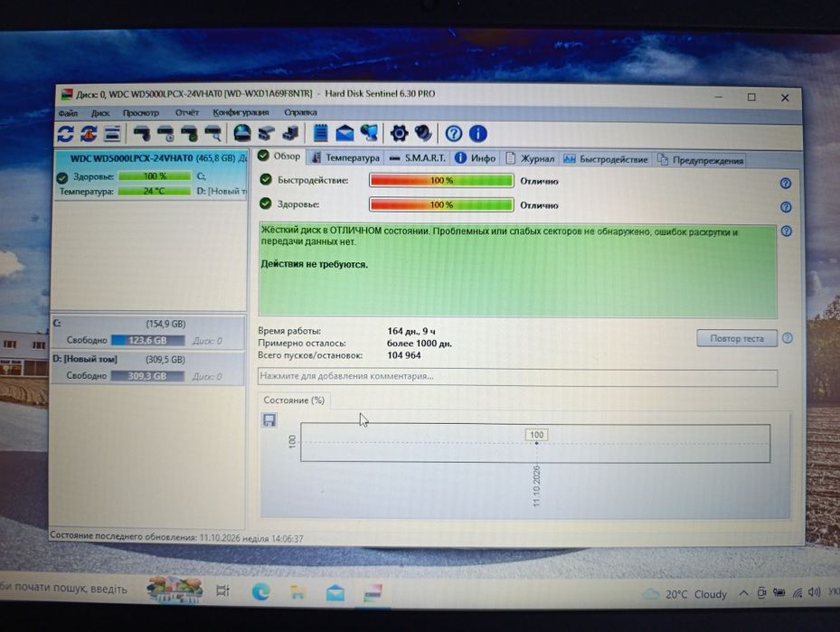Click the network computers toolbar icon
The height and width of the screenshot is (632, 840).
(x=369, y=133)
